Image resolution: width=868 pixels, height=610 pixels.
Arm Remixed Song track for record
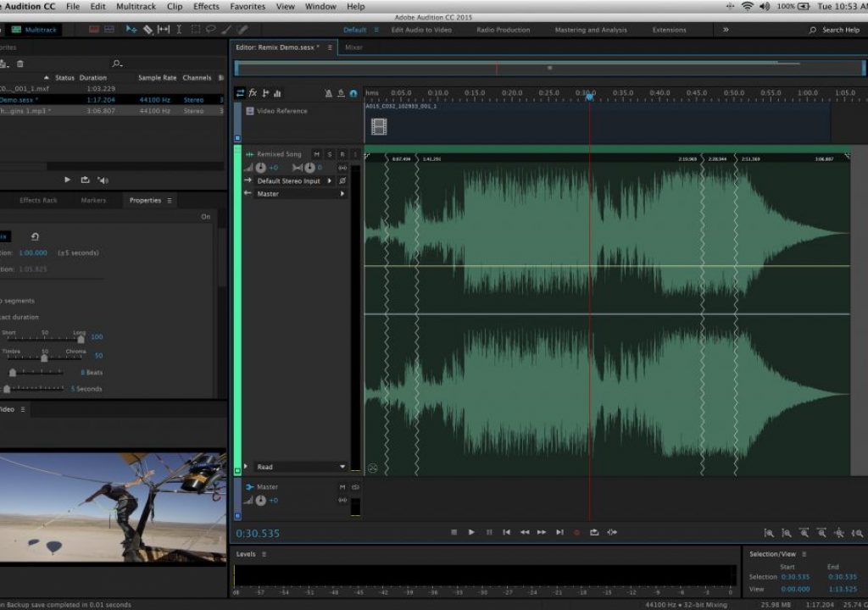pyautogui.click(x=342, y=154)
